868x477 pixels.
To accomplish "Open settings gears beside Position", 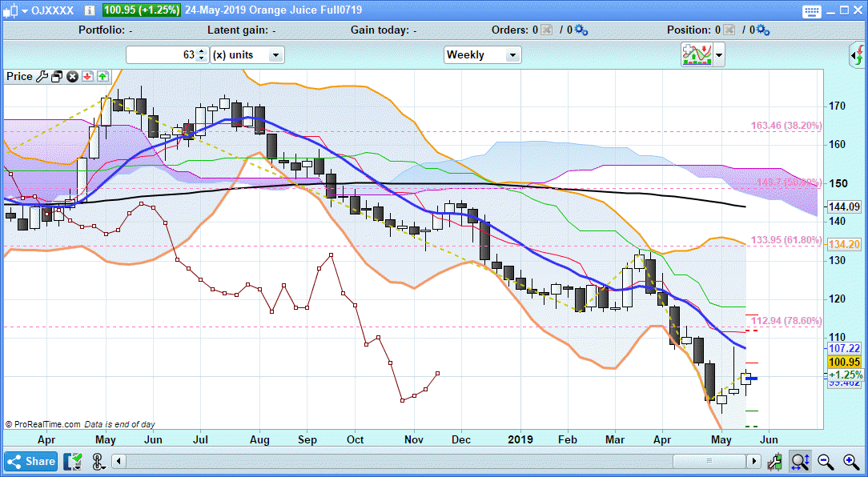I will [x=763, y=30].
